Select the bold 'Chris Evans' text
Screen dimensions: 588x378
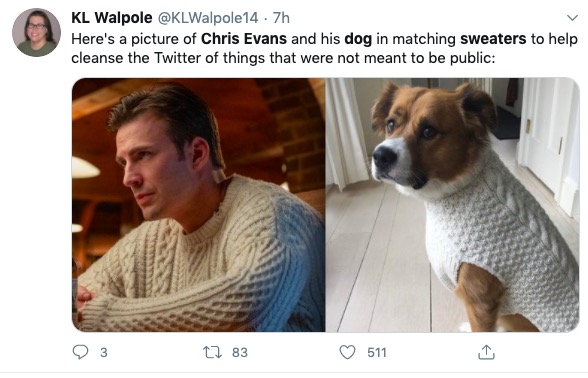[x=244, y=39]
